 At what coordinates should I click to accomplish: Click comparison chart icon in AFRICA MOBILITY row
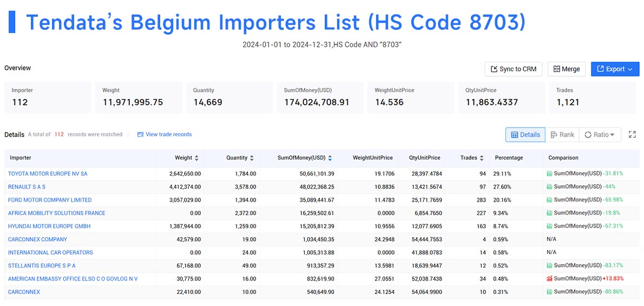click(x=549, y=213)
